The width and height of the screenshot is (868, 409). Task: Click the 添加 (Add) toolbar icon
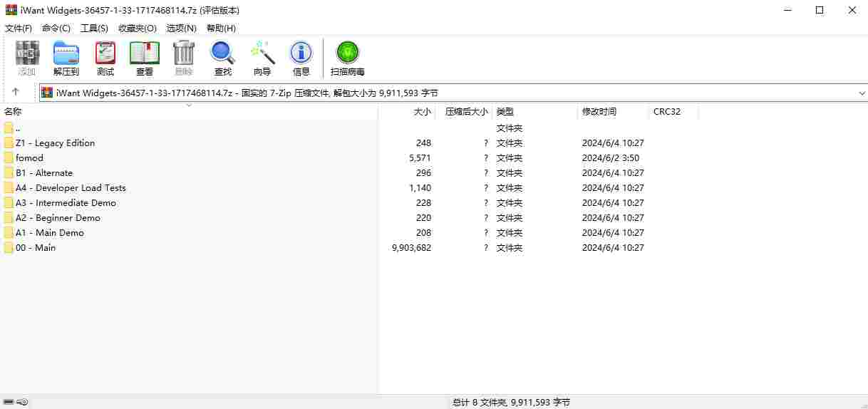(x=27, y=53)
